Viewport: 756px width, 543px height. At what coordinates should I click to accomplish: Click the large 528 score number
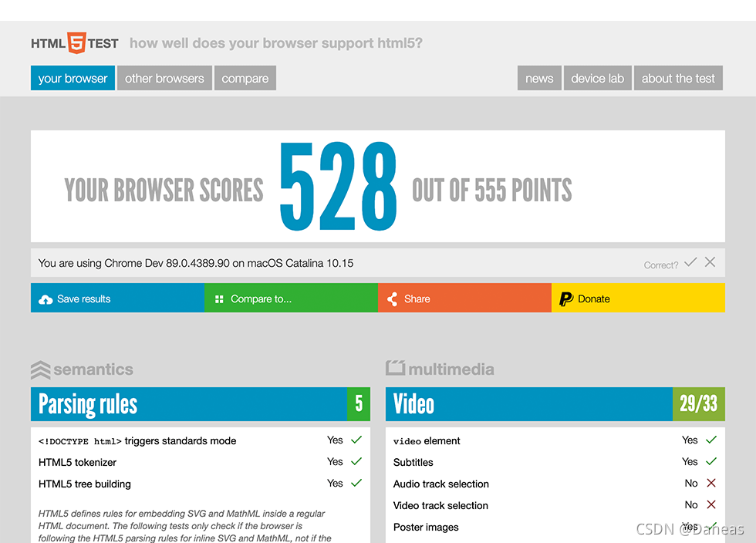pos(338,187)
